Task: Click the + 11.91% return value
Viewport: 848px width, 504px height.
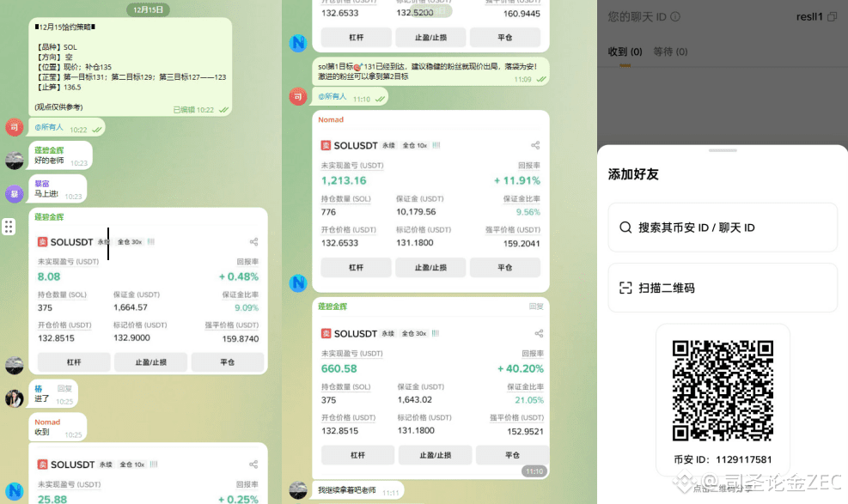Action: (517, 180)
